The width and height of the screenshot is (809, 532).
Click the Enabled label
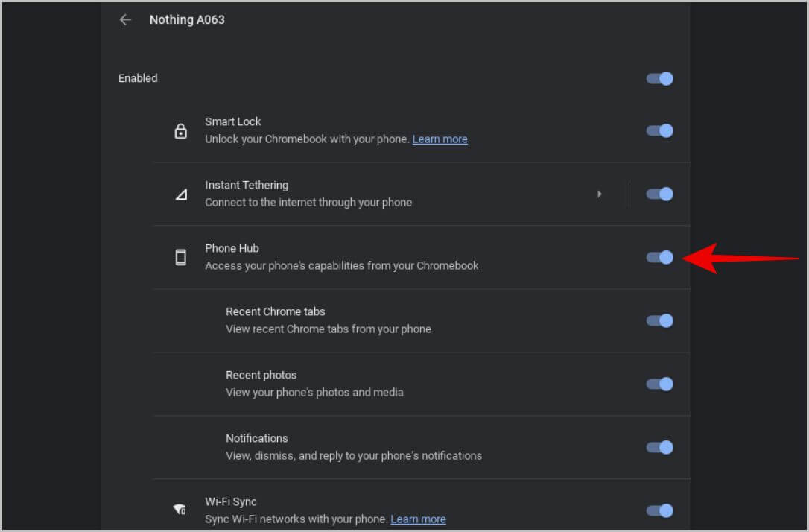138,78
